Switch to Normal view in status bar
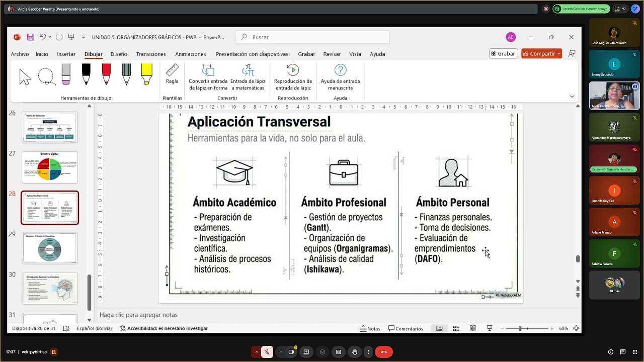 pyautogui.click(x=439, y=328)
